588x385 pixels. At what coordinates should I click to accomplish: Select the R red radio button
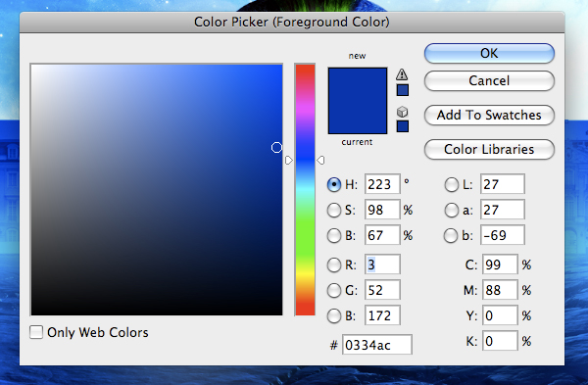334,265
